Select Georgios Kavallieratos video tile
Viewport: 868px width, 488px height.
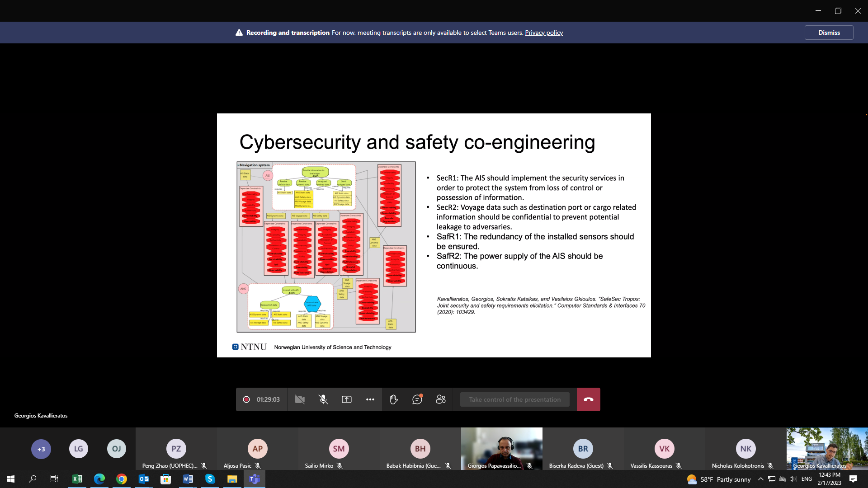point(827,448)
